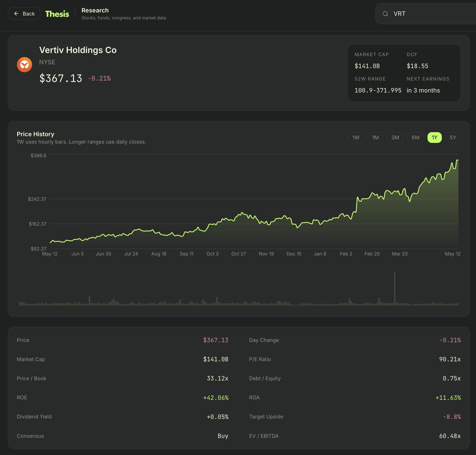Select the active 1Y range
This screenshot has width=476, height=455.
[434, 137]
